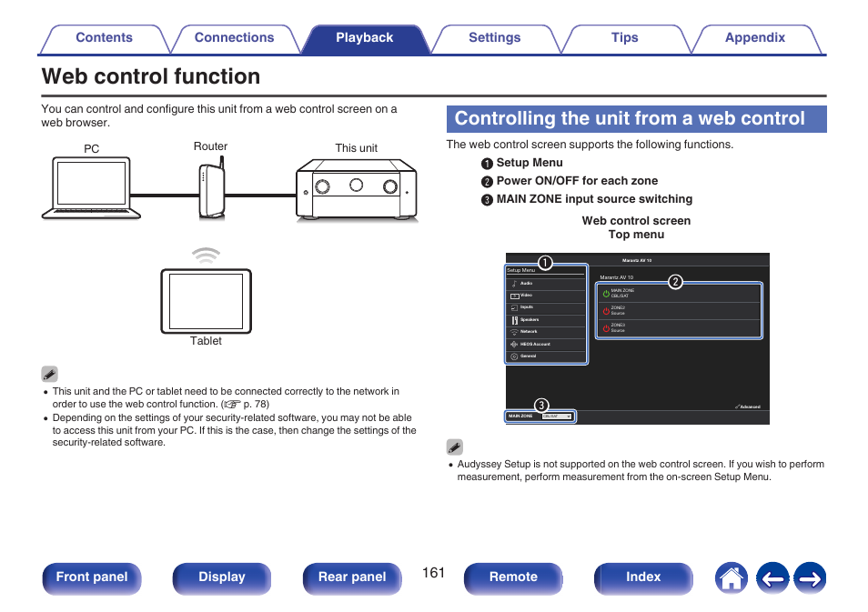Click the AV unit illustration
868x612 pixels.
point(357,190)
